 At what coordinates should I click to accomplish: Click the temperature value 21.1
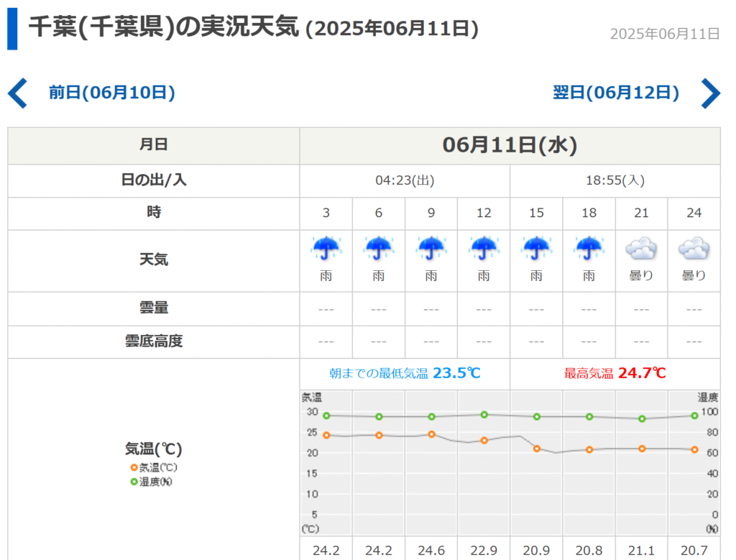click(641, 550)
